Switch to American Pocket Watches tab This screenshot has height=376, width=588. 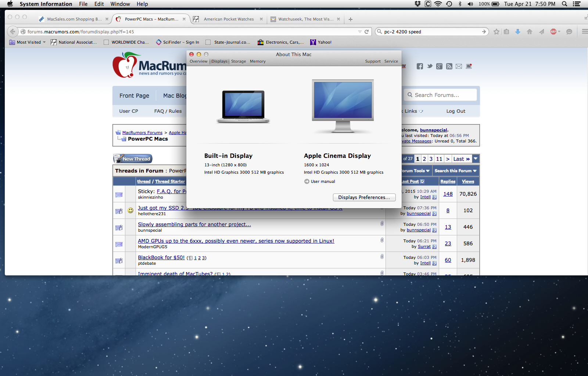[x=229, y=19]
